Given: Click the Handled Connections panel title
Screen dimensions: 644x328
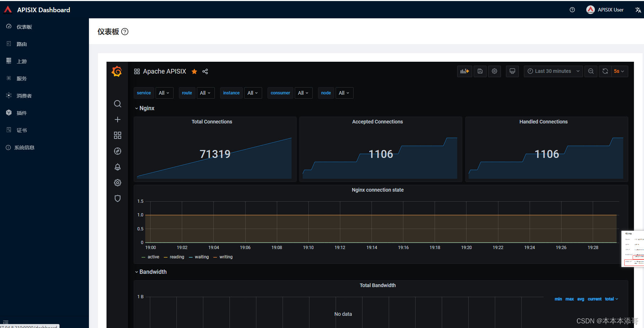Looking at the screenshot, I should click(544, 122).
